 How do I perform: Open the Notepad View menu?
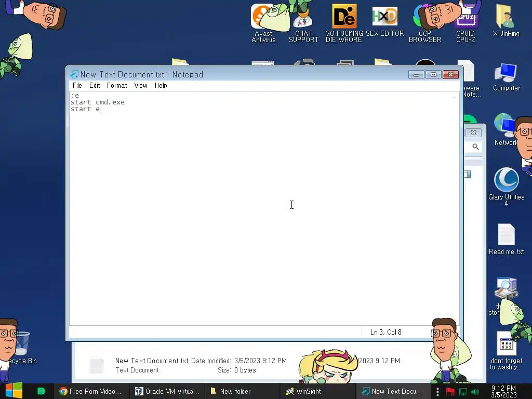(140, 86)
